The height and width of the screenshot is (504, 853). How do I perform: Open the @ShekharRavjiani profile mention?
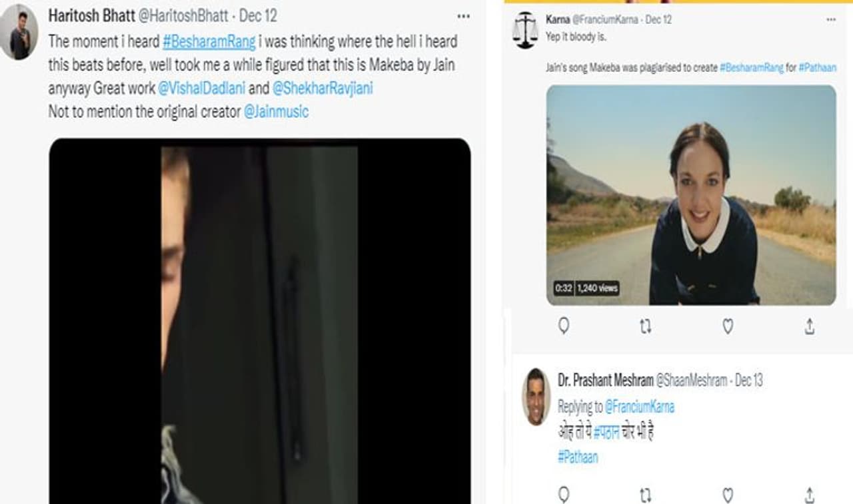click(323, 88)
